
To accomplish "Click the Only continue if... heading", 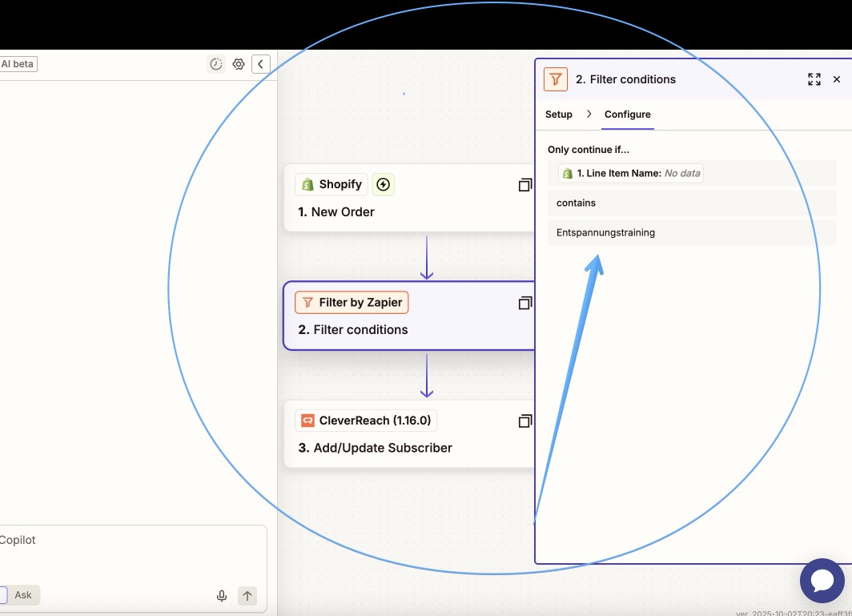I will [589, 150].
